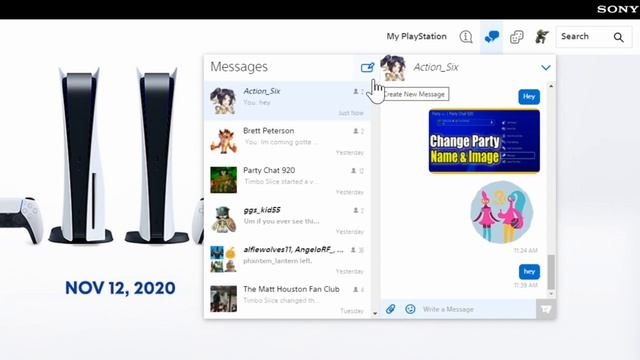Click the member count icon beside Brett Peterson
The image size is (640, 360).
coord(356,131)
